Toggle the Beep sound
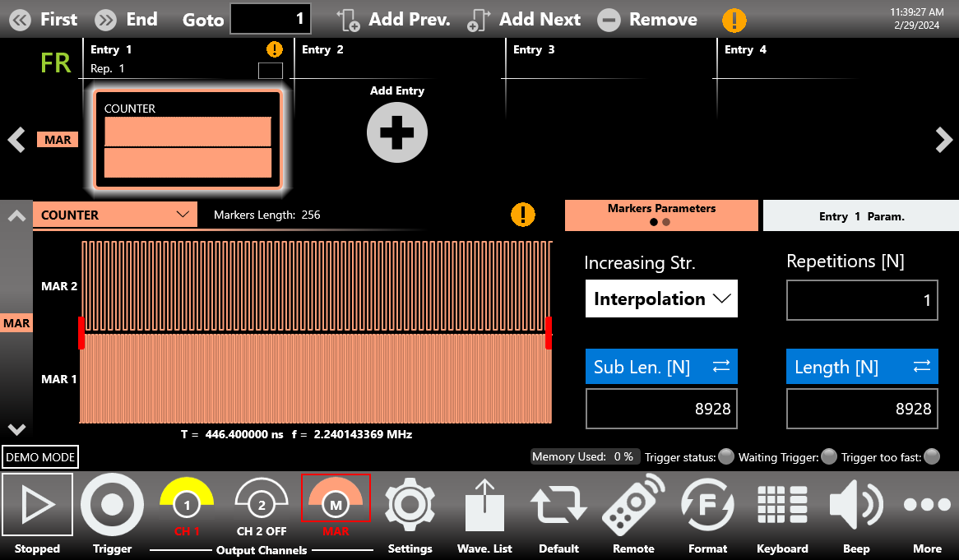 tap(856, 505)
